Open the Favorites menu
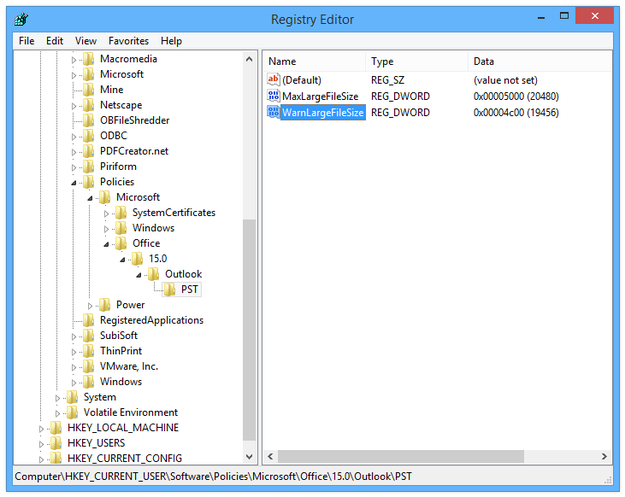Screen dimensions: 625x497 click(x=128, y=41)
